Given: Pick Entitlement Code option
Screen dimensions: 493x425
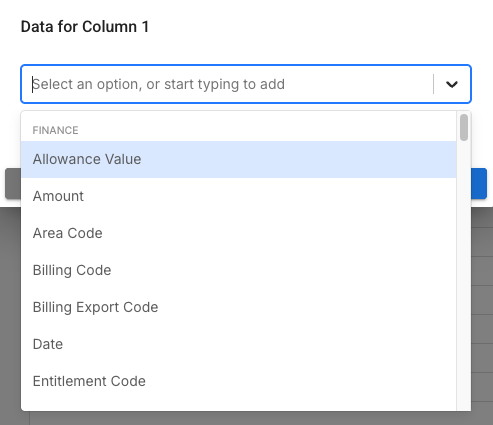Looking at the screenshot, I should point(239,381).
